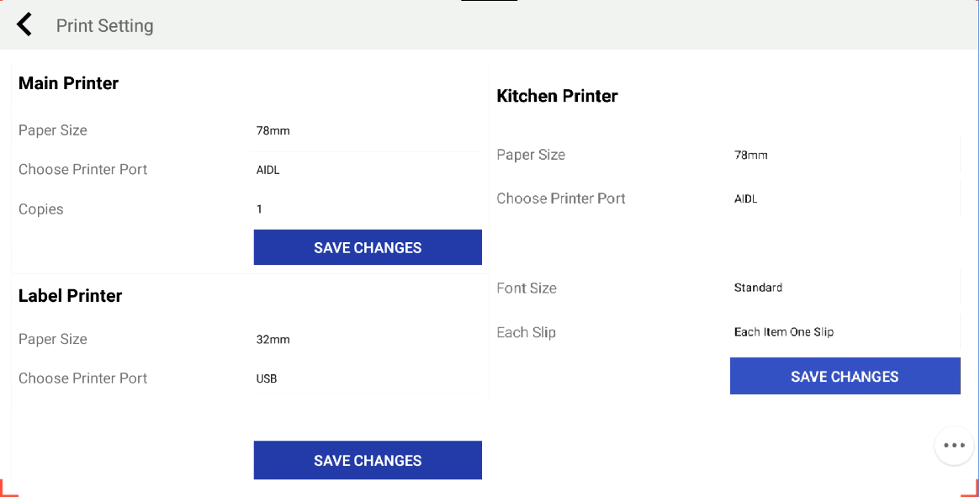The height and width of the screenshot is (497, 980).
Task: Change Main Printer copies value
Action: pos(367,209)
